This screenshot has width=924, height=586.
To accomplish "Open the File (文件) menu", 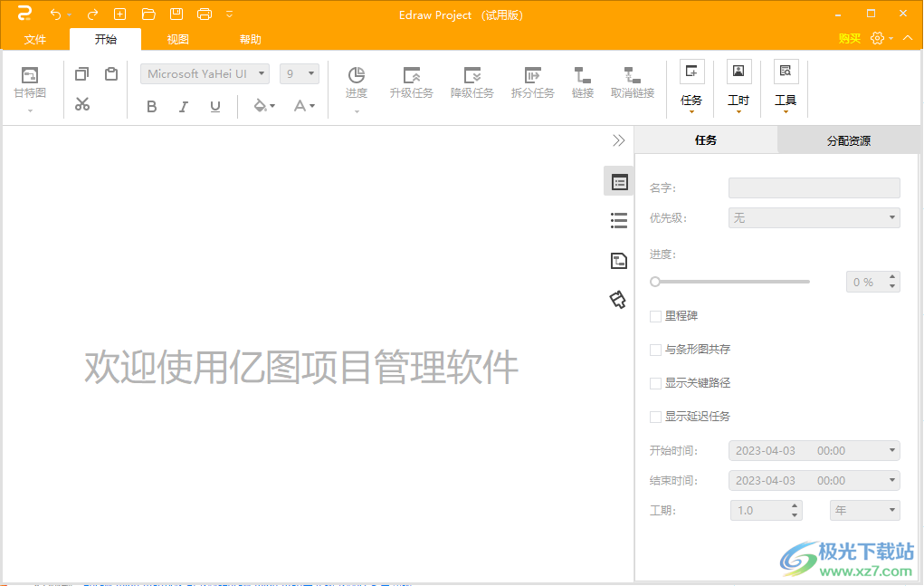I will coord(34,40).
